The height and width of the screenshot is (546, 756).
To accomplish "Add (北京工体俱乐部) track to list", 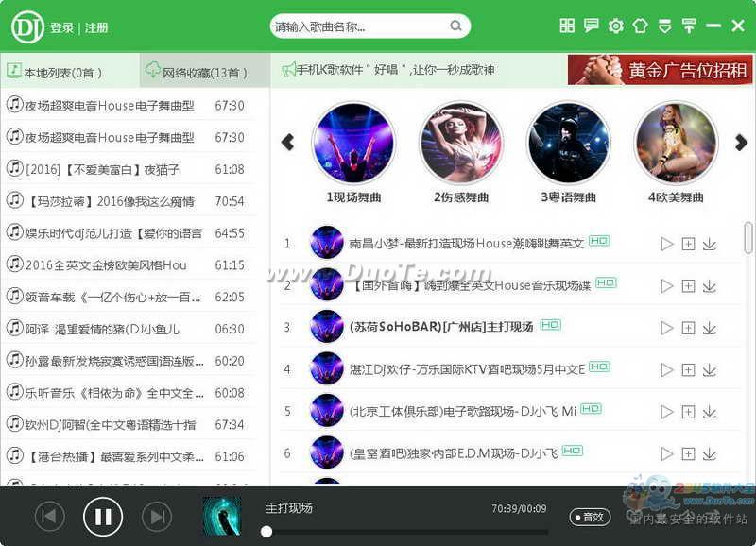I will point(688,412).
